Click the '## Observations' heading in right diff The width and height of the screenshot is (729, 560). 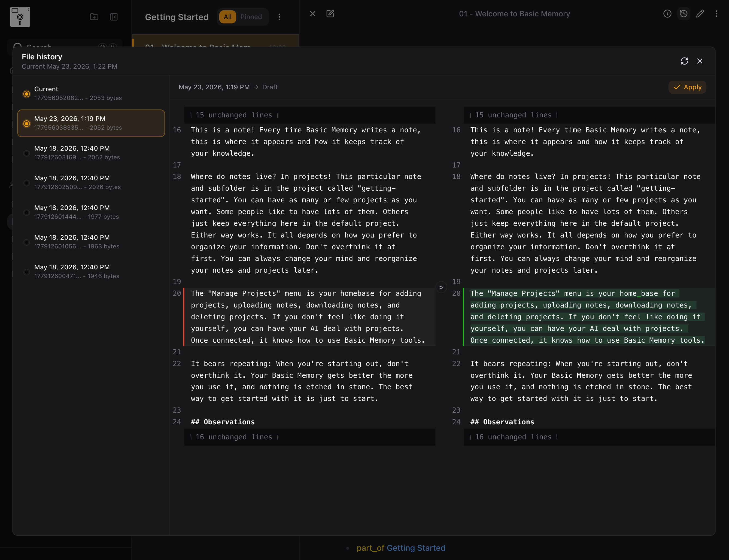point(502,422)
